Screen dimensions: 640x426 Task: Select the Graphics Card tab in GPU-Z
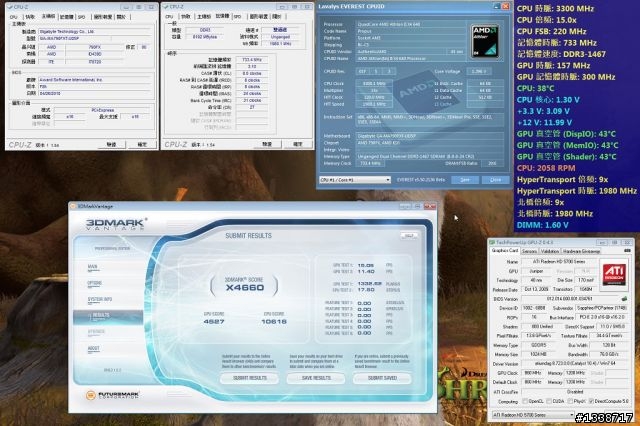(504, 251)
